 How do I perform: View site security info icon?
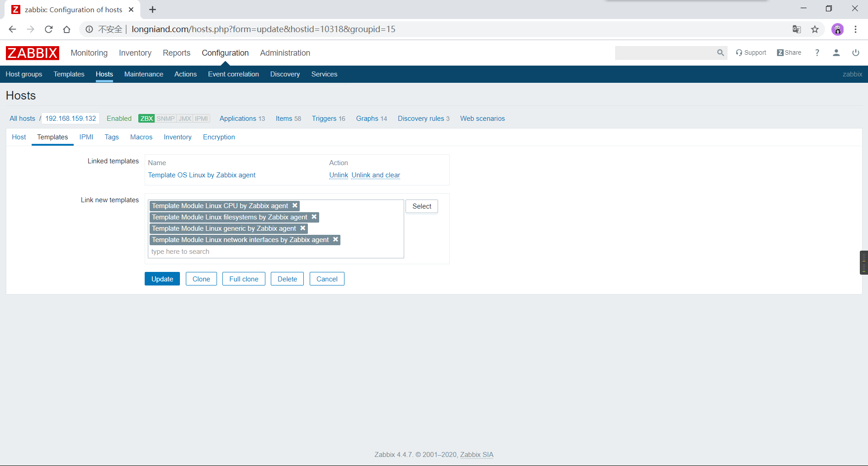pyautogui.click(x=89, y=29)
